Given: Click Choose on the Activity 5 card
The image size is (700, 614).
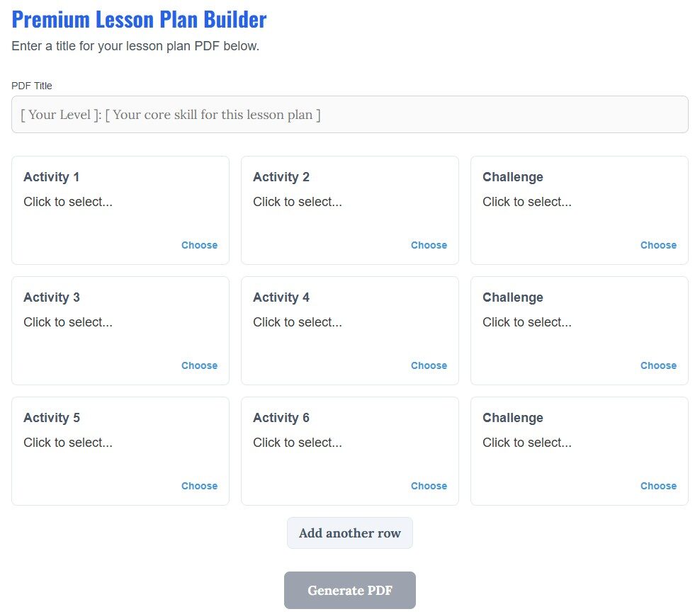Looking at the screenshot, I should [x=199, y=486].
